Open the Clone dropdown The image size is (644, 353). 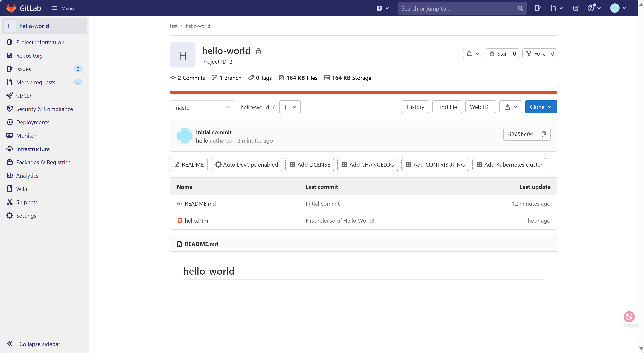point(541,107)
